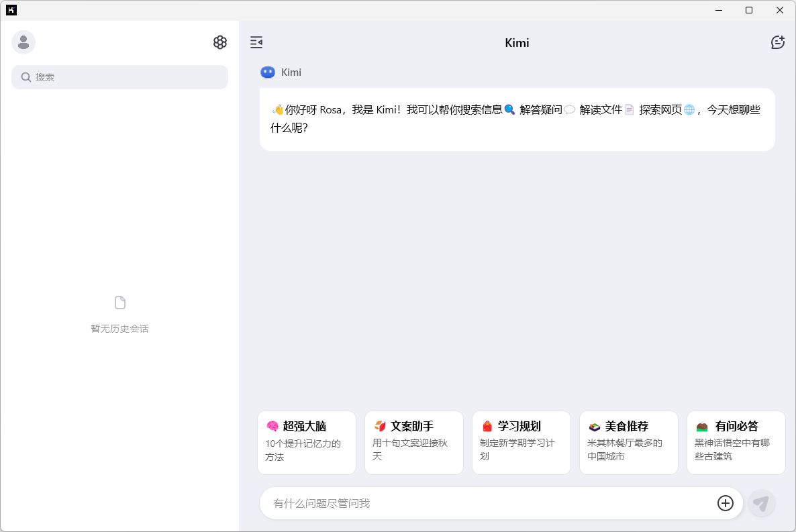The image size is (796, 532).
Task: Open the user profile avatar
Action: tap(23, 42)
